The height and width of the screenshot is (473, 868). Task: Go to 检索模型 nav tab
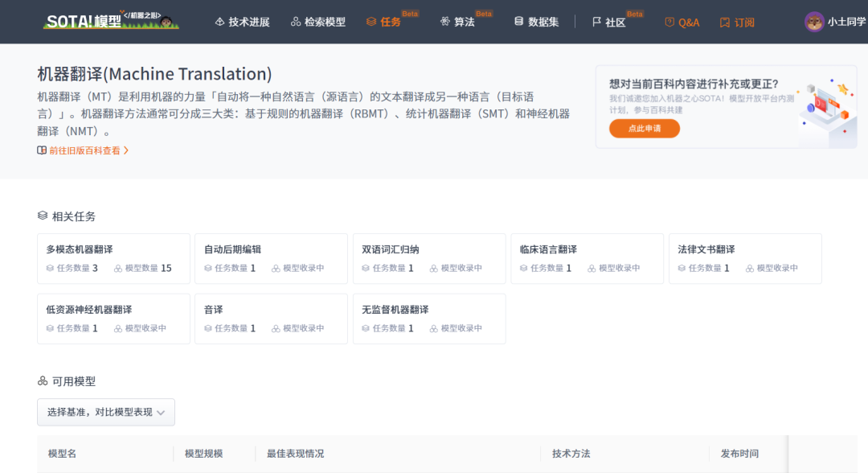pyautogui.click(x=317, y=22)
